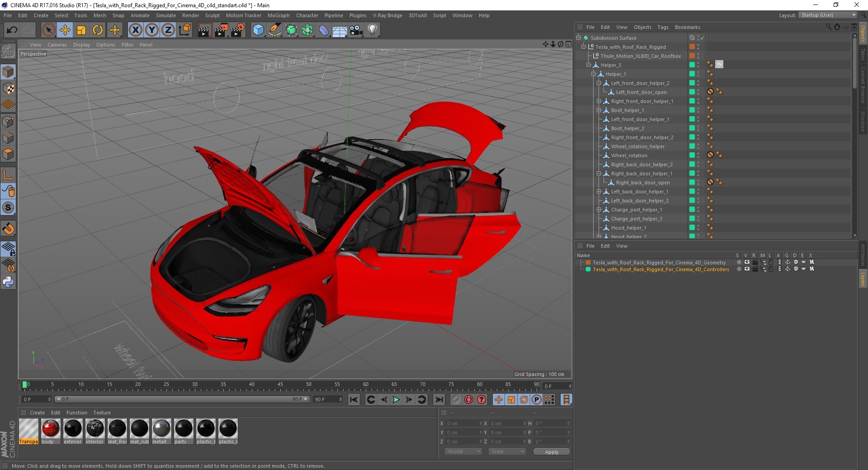Toggle Controllers layer view eye icon

tap(747, 269)
